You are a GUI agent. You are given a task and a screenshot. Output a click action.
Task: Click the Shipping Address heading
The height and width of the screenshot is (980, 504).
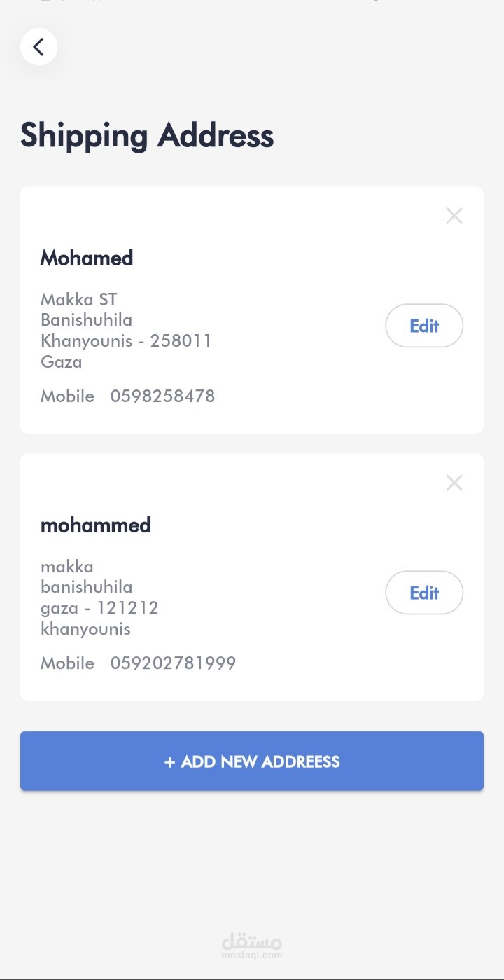(x=147, y=135)
